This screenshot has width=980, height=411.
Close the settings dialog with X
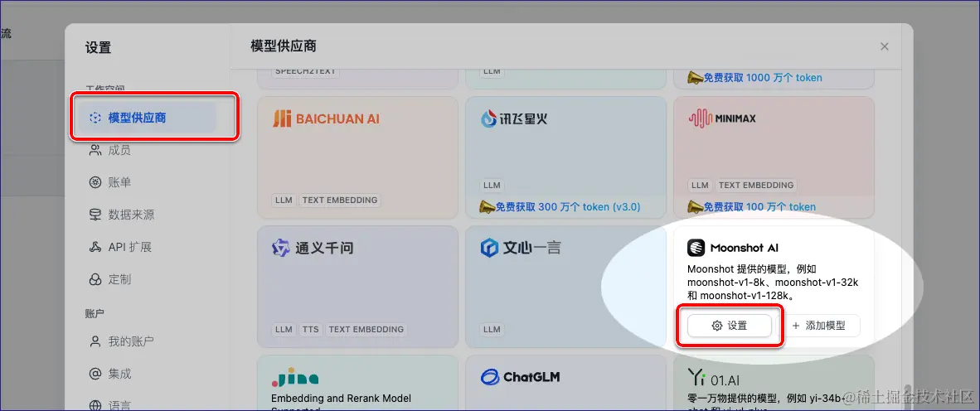[x=885, y=47]
